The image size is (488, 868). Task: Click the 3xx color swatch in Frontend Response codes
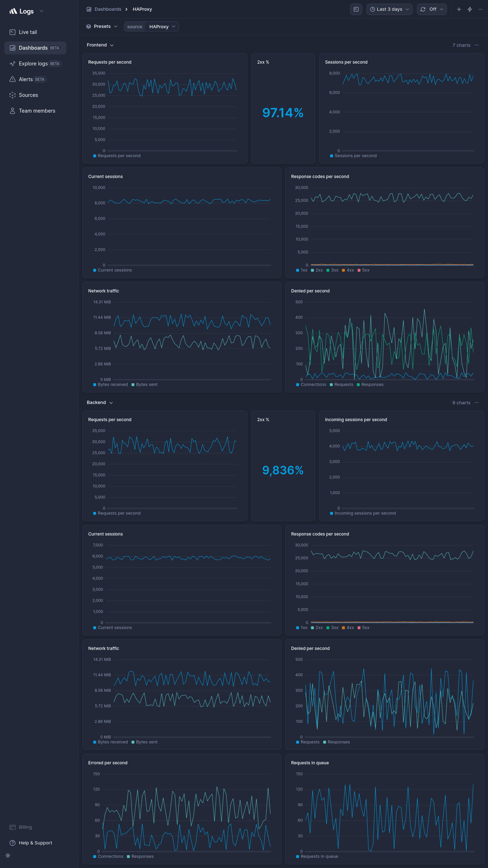[x=328, y=270]
